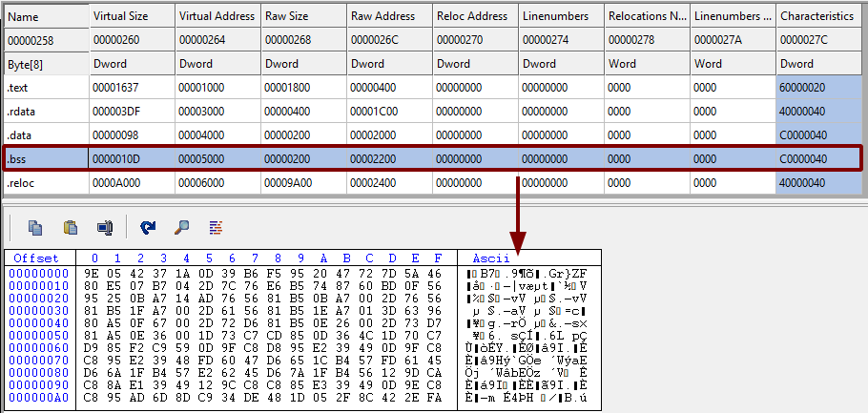Image resolution: width=868 pixels, height=413 pixels.
Task: Click .text Characteristics value 60000020
Action: (x=803, y=87)
